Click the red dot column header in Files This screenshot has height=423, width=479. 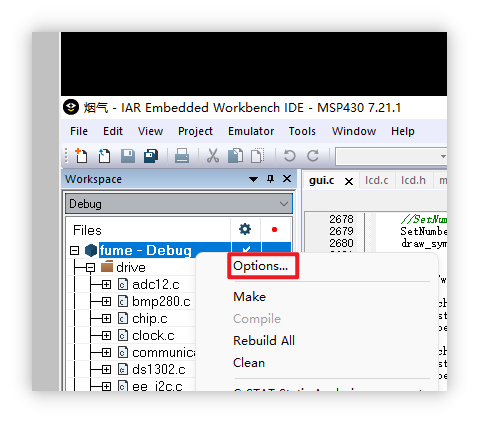274,229
